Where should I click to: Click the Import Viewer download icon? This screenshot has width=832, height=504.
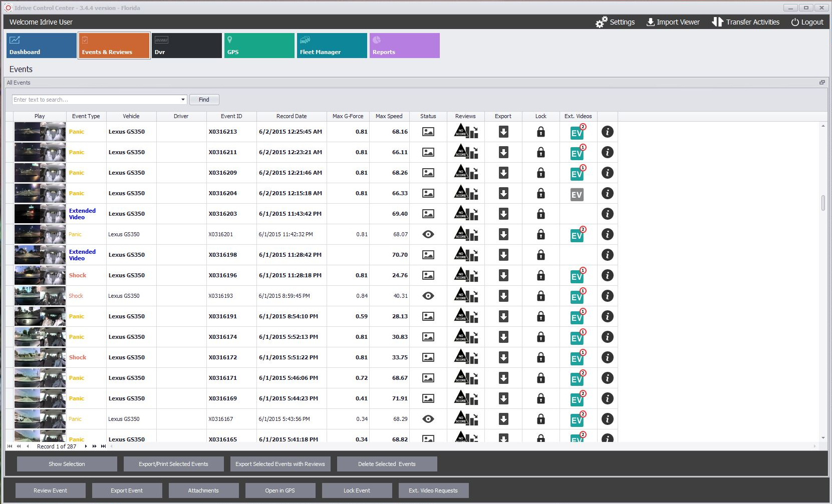pos(650,22)
